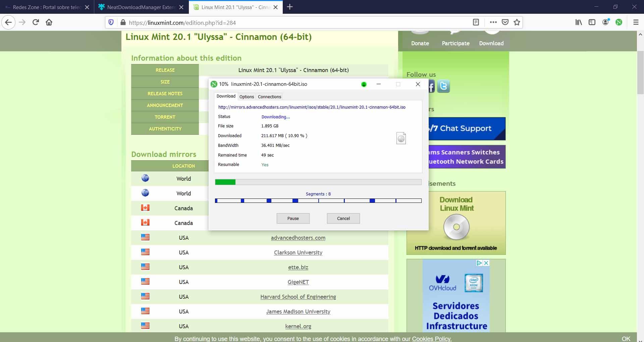The image size is (644, 342).
Task: Cancel the current download
Action: (343, 218)
